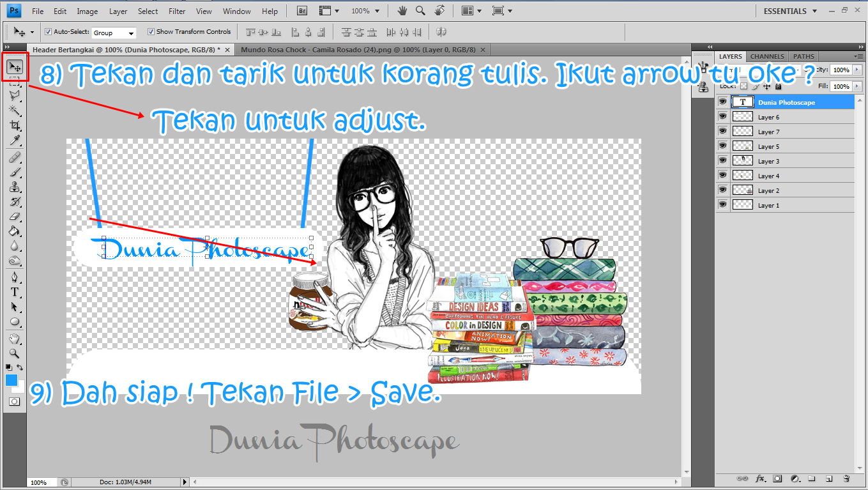Toggle Layer 2 visibility eye
This screenshot has width=868, height=490.
click(723, 190)
